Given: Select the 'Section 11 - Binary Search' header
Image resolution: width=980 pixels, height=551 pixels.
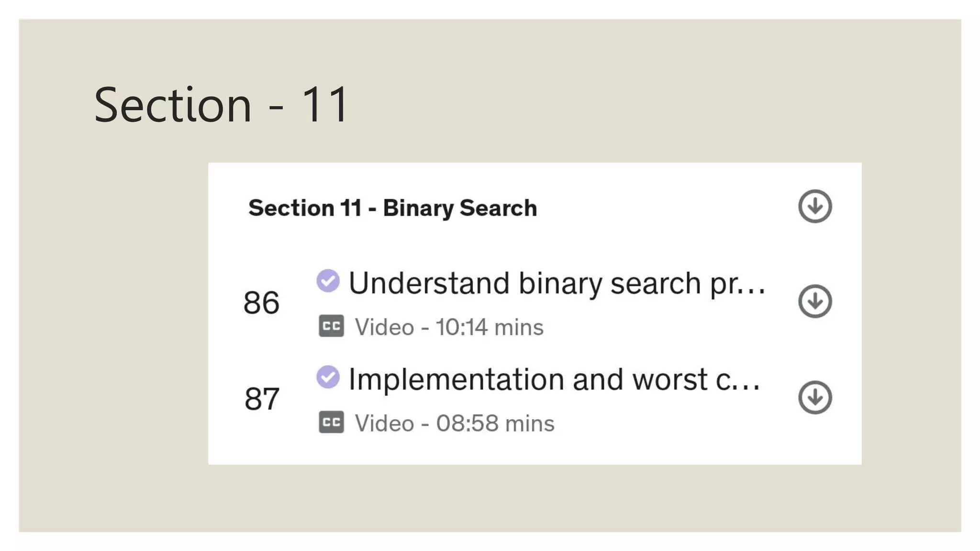Looking at the screenshot, I should 392,208.
